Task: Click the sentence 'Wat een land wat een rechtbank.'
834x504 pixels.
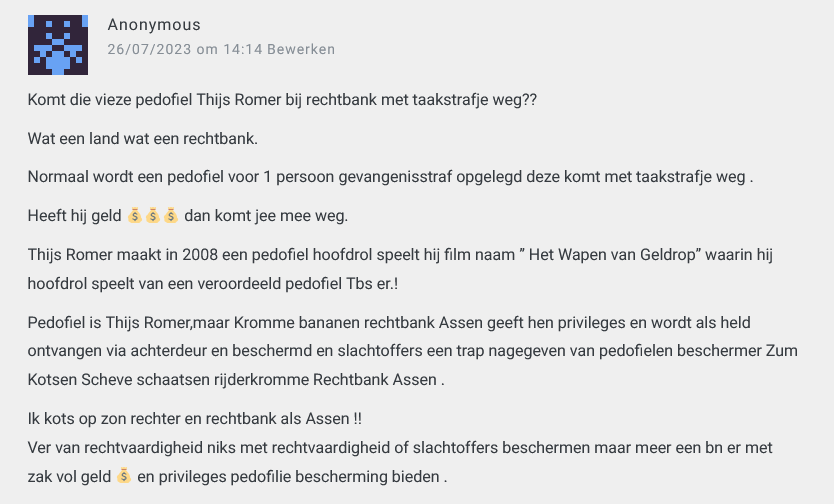Action: tap(143, 139)
